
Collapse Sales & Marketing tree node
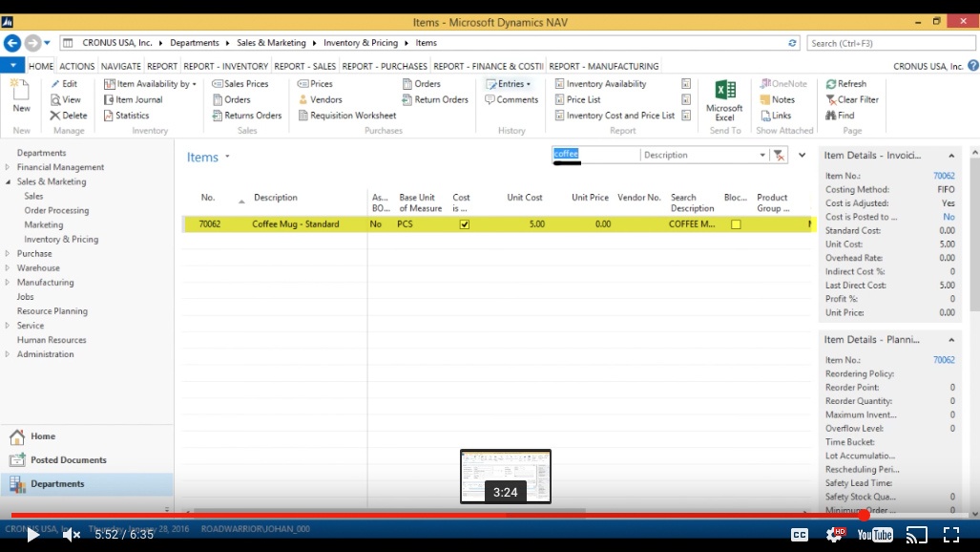(x=8, y=181)
